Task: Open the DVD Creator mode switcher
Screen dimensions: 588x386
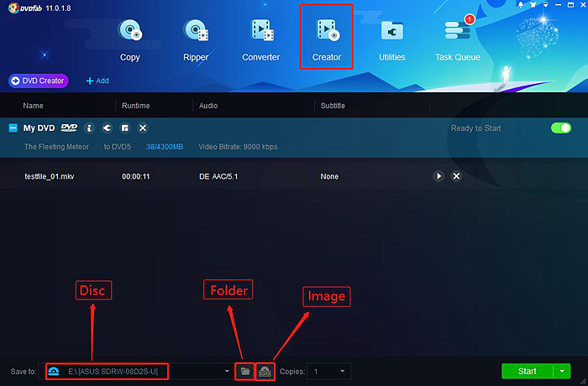Action: [x=38, y=81]
